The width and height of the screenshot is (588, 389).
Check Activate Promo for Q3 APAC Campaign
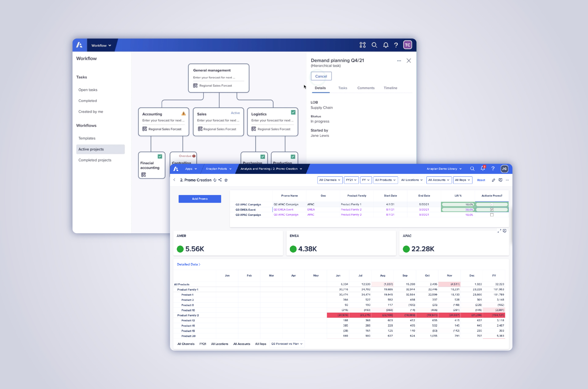click(492, 215)
